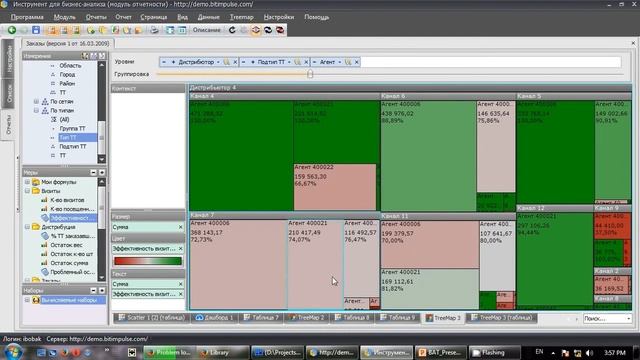Click the red circular arrows toolbar icon

[280, 30]
